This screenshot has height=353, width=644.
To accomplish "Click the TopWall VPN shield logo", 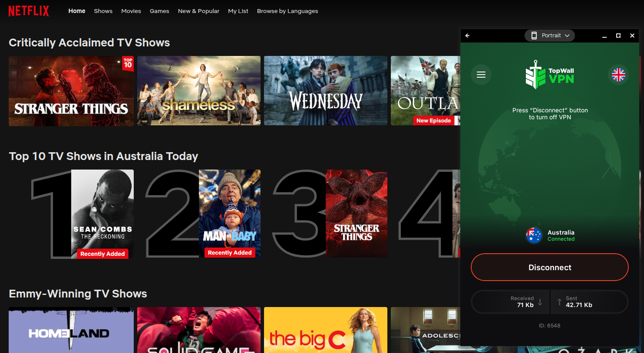I will click(535, 75).
